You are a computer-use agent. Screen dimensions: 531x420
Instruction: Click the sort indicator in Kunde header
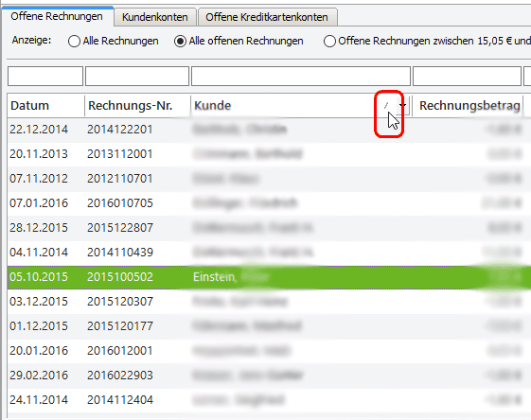[386, 106]
